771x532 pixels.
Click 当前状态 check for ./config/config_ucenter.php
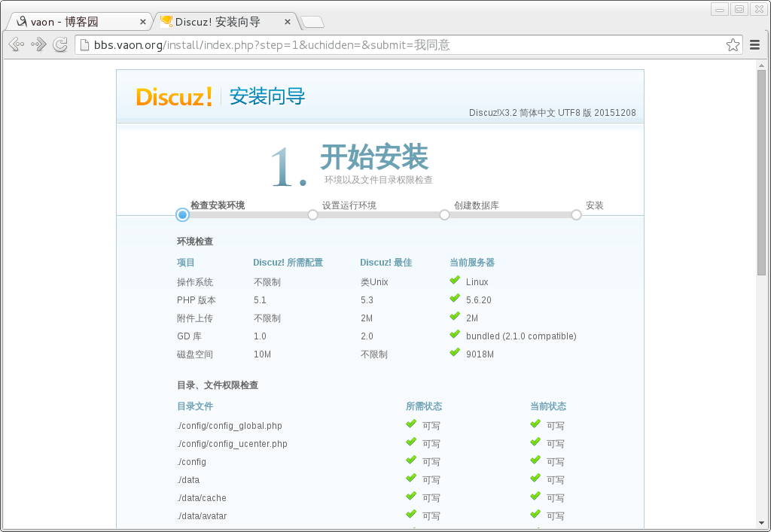point(535,442)
